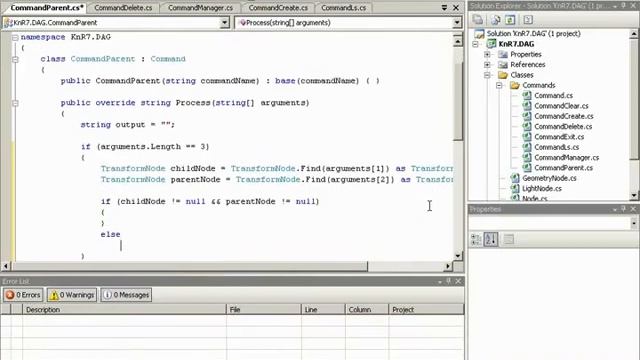This screenshot has width=640, height=360.
Task: Expand the References tree node
Action: [x=487, y=64]
